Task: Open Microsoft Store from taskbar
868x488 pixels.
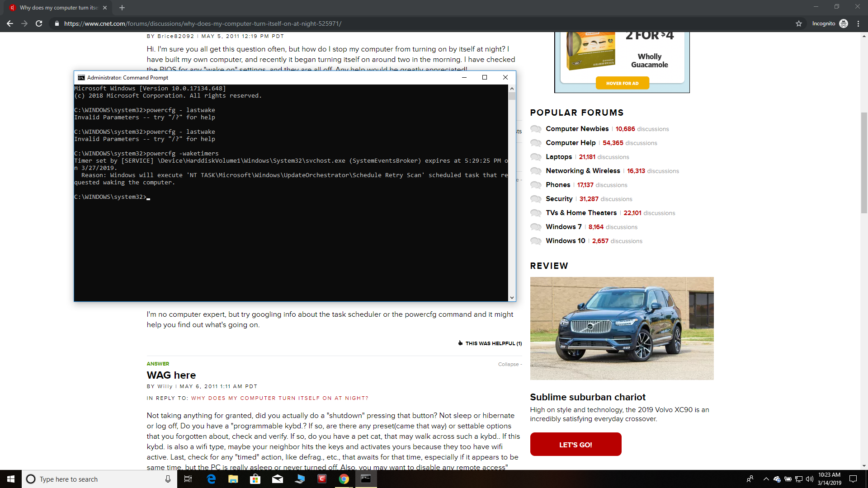Action: [x=255, y=479]
